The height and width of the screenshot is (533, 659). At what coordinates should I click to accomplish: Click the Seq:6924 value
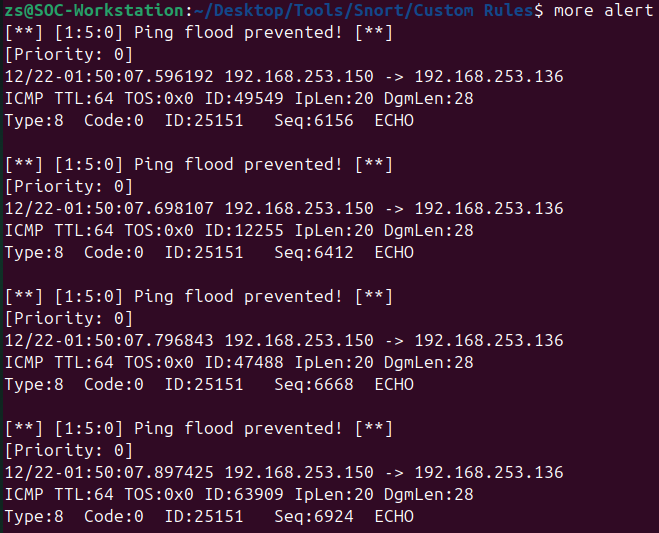[x=314, y=517]
